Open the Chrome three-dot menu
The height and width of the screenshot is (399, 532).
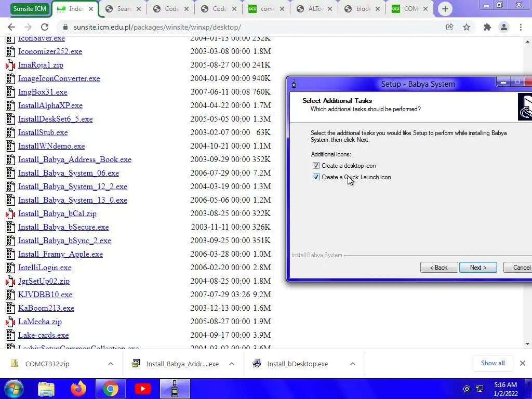(521, 27)
